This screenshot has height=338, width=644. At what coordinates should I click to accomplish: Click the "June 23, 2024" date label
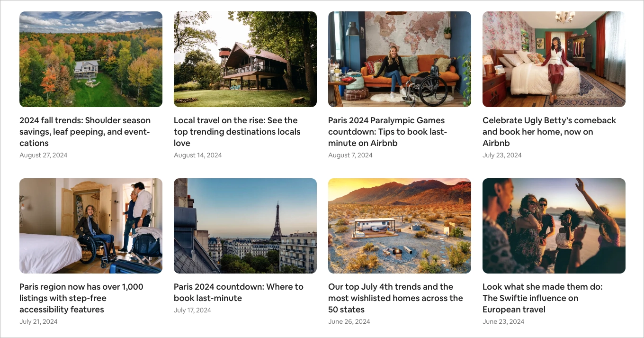point(503,321)
